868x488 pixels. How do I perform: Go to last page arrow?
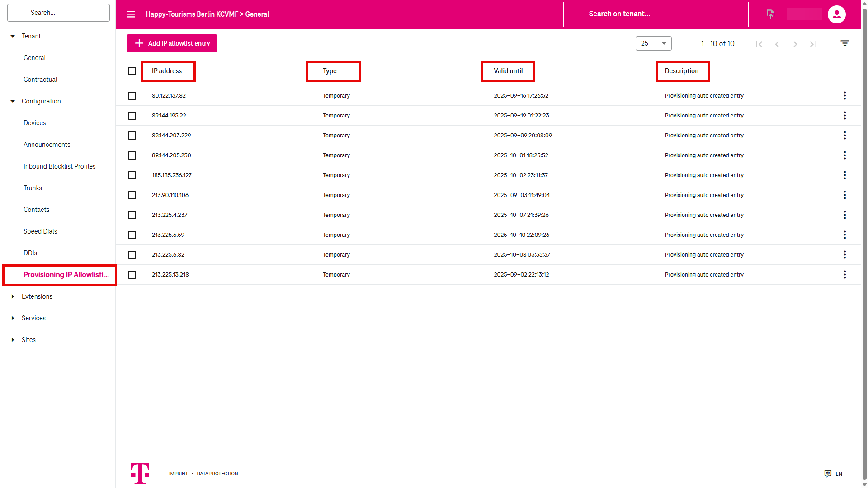pyautogui.click(x=813, y=44)
